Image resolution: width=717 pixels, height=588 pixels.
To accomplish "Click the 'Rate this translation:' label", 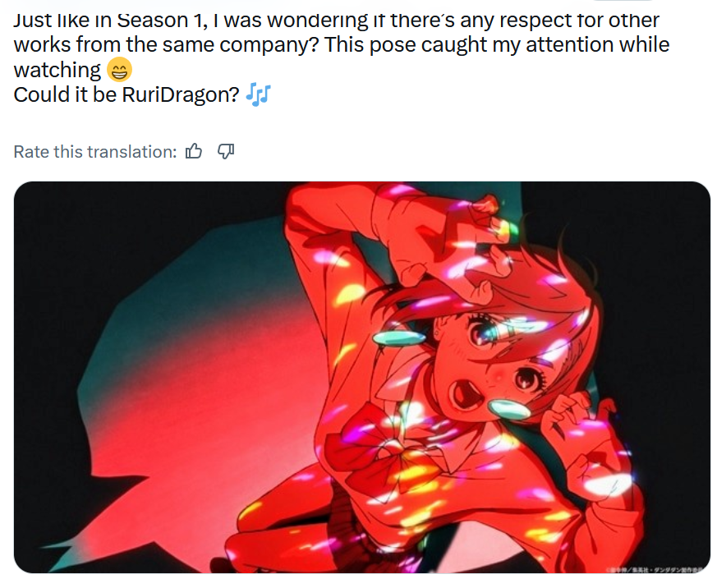I will coord(95,151).
